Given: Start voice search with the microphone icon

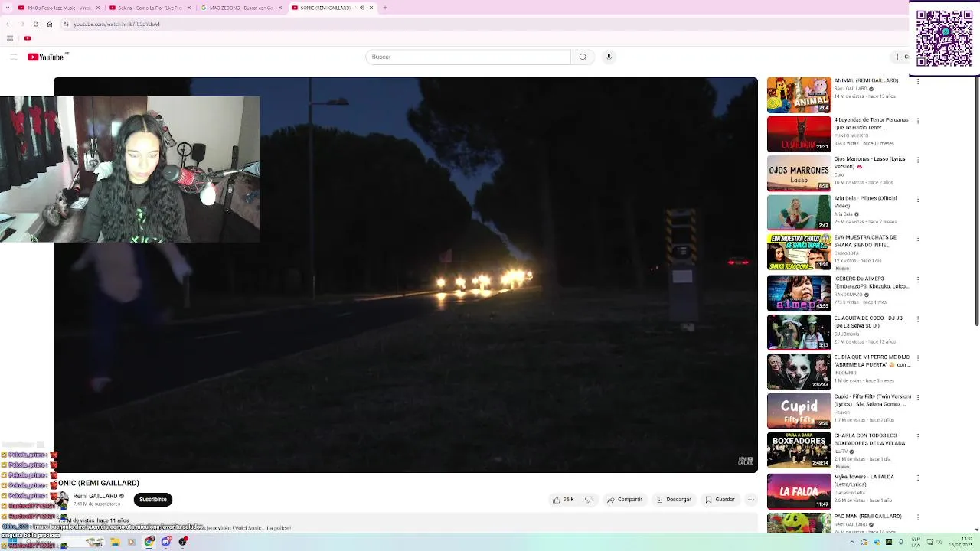Looking at the screenshot, I should coord(609,57).
